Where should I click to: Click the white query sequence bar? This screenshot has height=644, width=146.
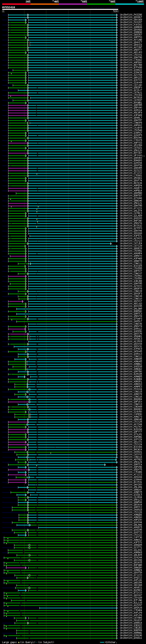pyautogui.click(x=60, y=9)
